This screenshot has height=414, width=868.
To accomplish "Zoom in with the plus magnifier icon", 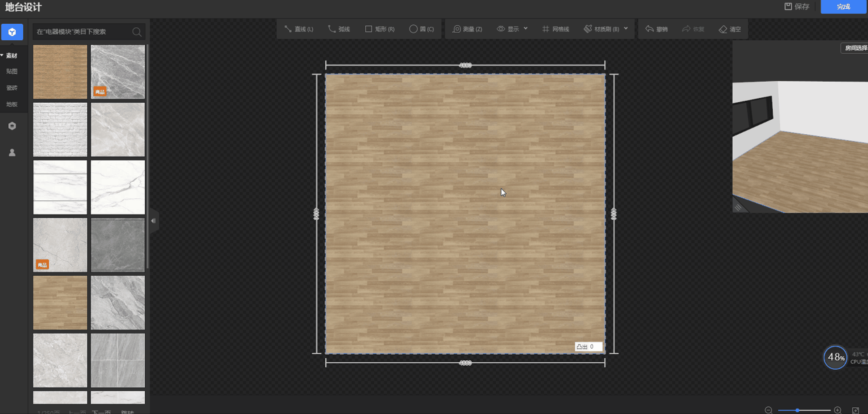I will pyautogui.click(x=837, y=410).
